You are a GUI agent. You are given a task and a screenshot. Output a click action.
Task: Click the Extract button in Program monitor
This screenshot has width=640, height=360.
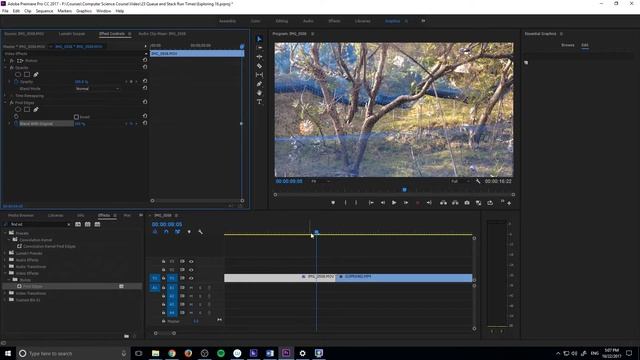455,202
